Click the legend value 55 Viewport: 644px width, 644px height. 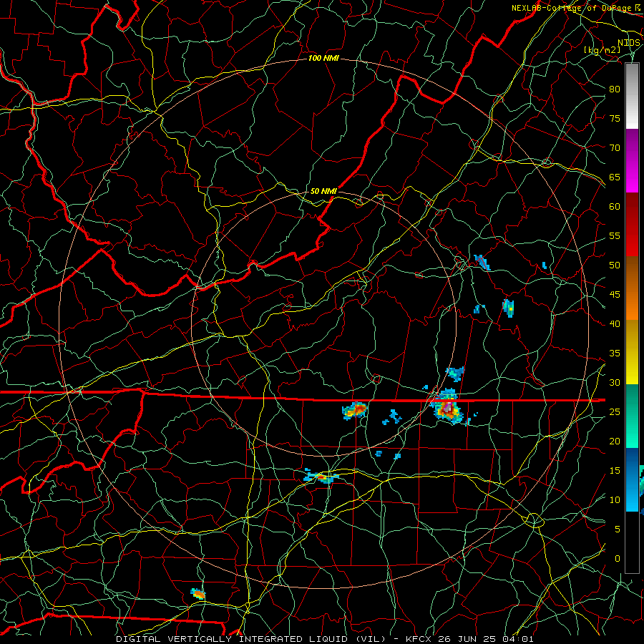click(x=615, y=235)
